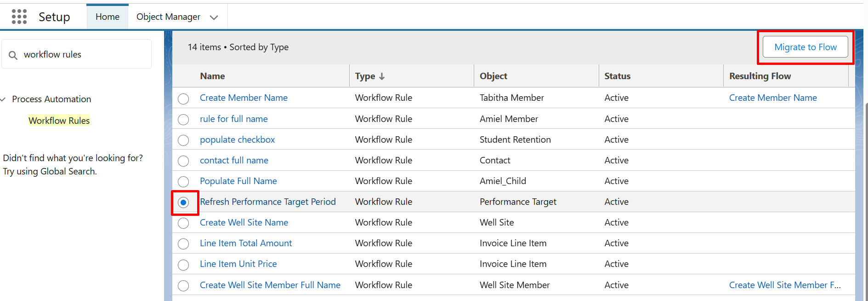Select radio for Create Member Name
Screen dimensions: 868x301
[x=183, y=99]
